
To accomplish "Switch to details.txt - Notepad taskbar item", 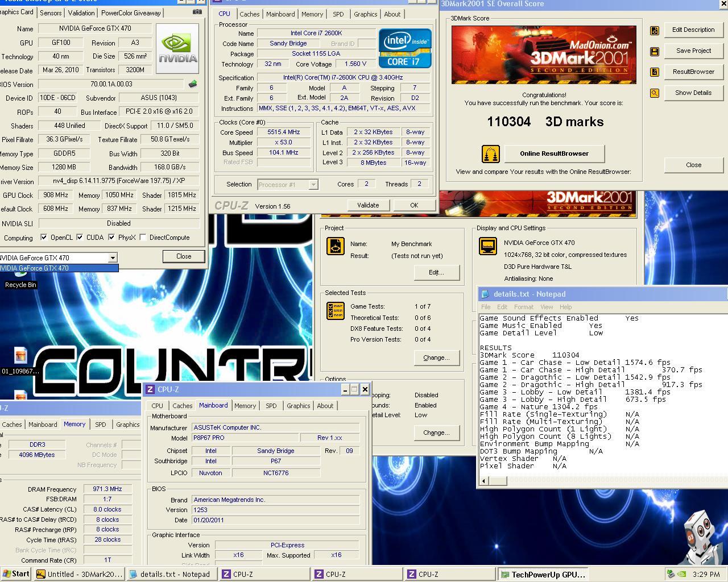I will 172,574.
